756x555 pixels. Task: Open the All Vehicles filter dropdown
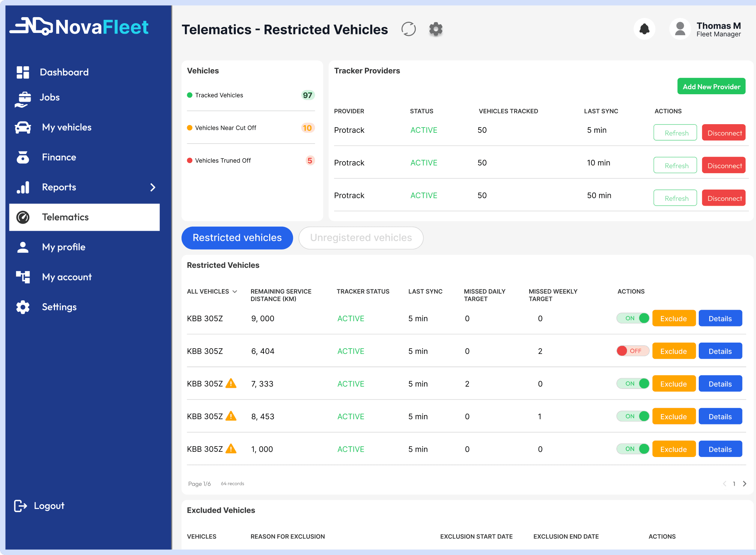tap(212, 291)
